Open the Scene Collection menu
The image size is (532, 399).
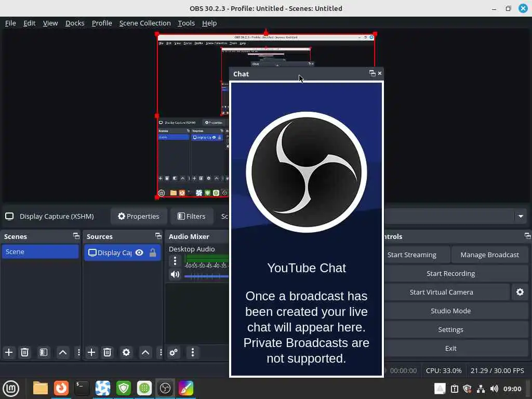(145, 23)
